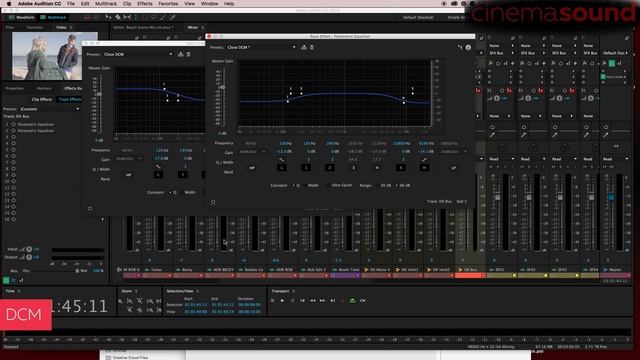Click low shelf slope icon above L band
This screenshot has height=360, width=640.
(x=281, y=160)
